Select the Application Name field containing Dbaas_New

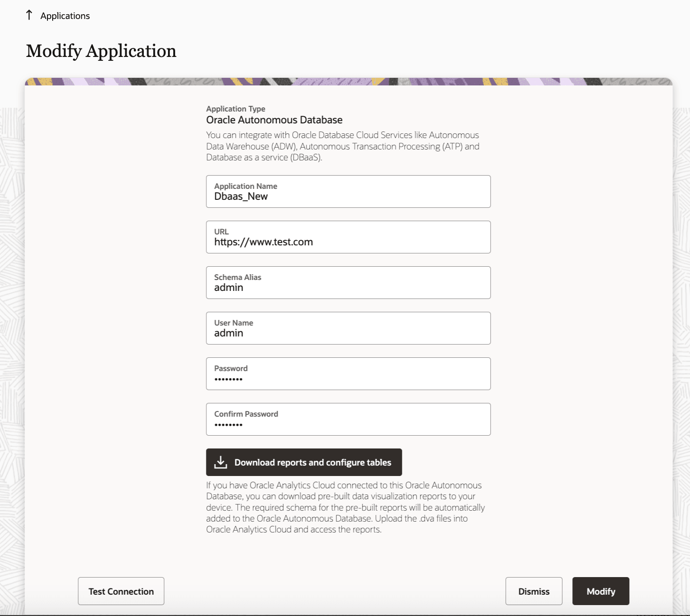(x=348, y=192)
